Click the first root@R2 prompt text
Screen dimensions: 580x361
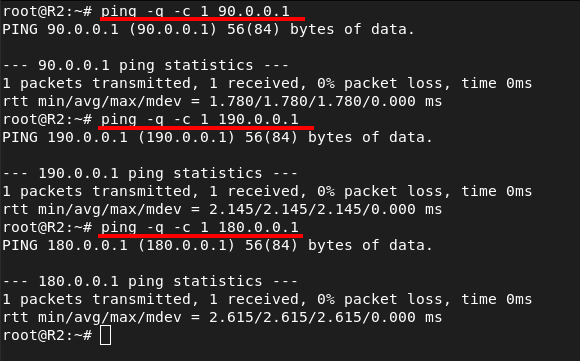47,11
